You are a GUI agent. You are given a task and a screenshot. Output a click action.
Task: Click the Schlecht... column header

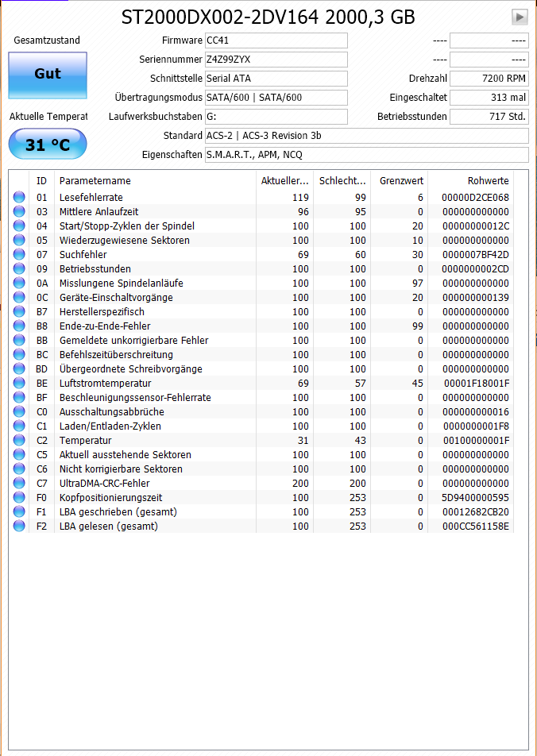coord(342,181)
